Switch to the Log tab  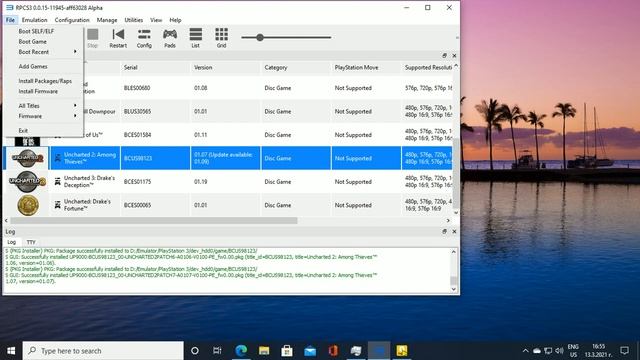tap(11, 242)
